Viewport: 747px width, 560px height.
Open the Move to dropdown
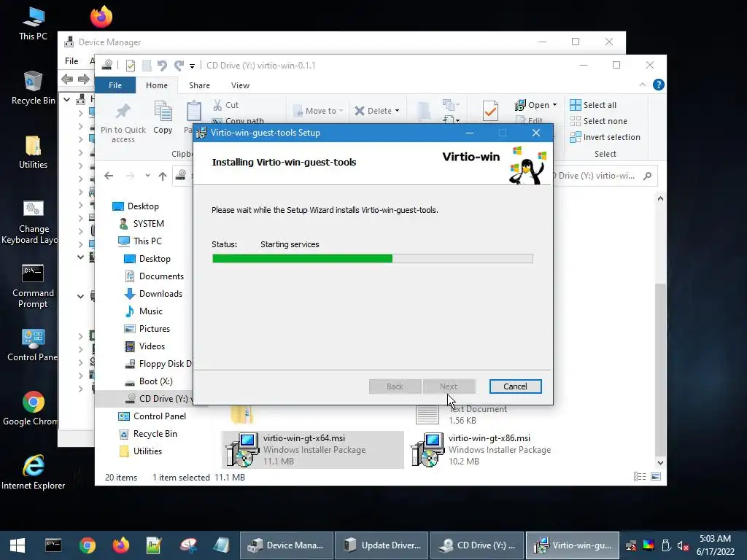(x=318, y=111)
